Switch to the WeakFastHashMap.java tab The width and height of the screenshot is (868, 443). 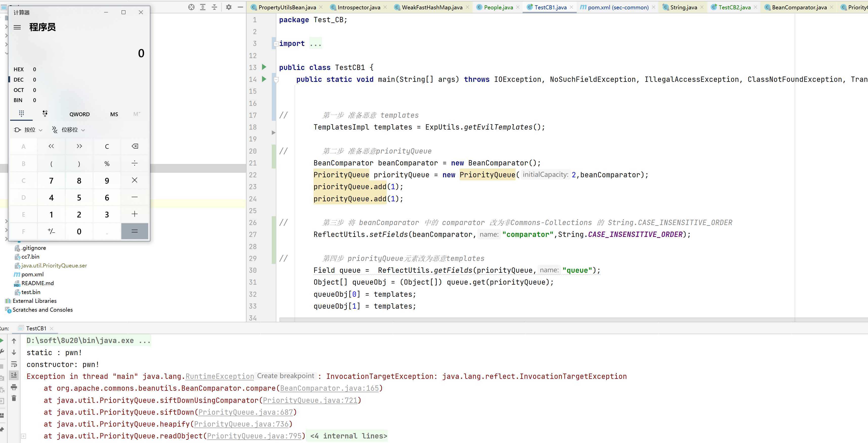(432, 7)
